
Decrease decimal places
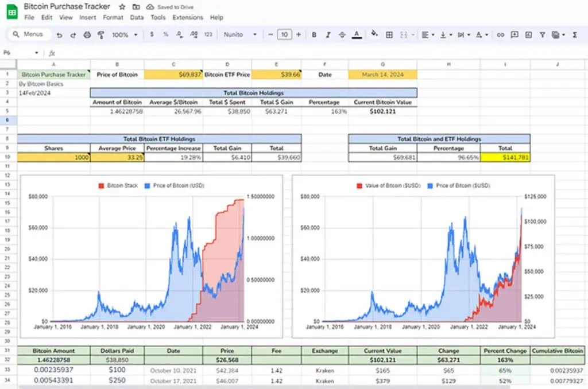pos(180,34)
